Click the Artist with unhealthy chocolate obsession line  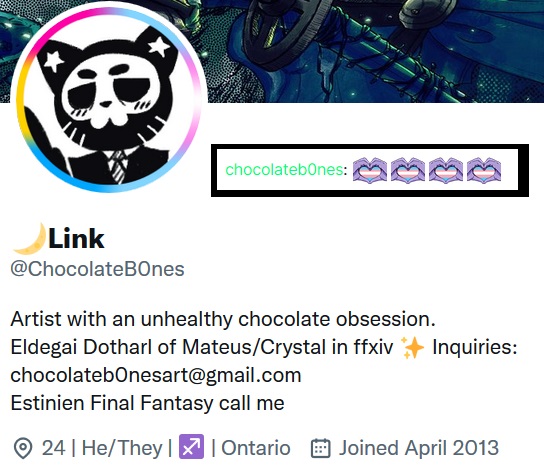(223, 319)
